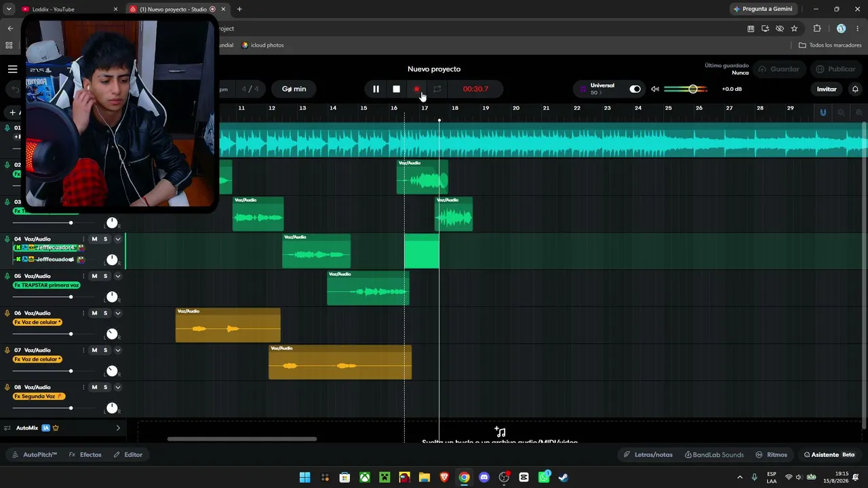868x488 pixels.
Task: Solo track 06 Voz/Audio
Action: (105, 313)
